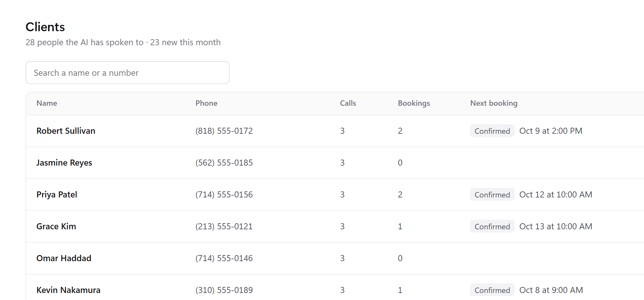Screen dimensions: 644x300
Task: Select phone number (213) 555-0121
Action: pos(224,226)
